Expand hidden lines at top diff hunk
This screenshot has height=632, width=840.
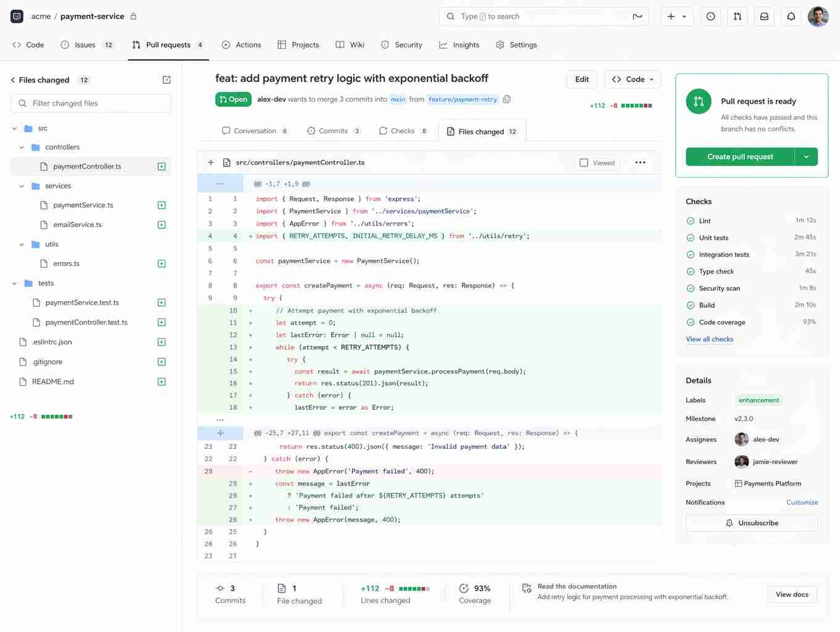(x=220, y=184)
